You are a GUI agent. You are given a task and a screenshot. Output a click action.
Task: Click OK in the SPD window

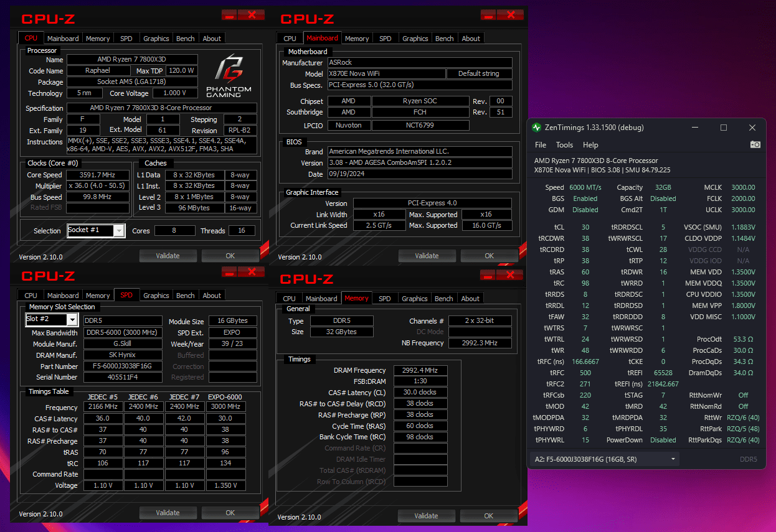(230, 513)
